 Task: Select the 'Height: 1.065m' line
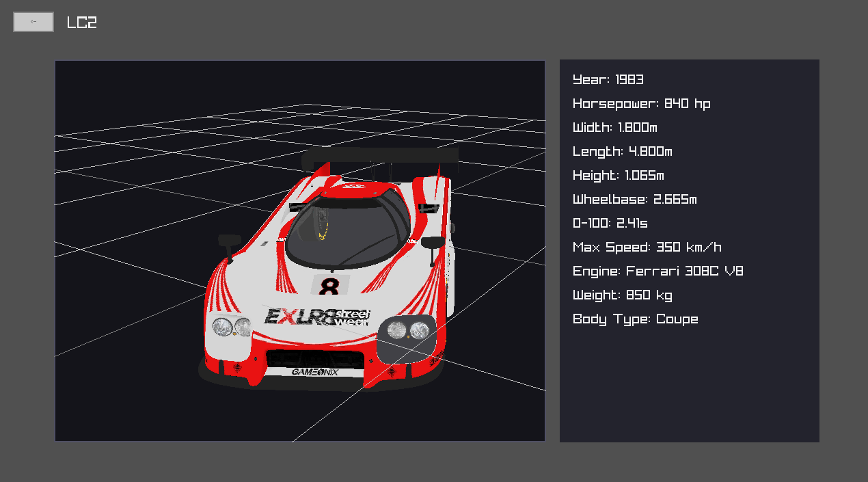click(x=619, y=176)
